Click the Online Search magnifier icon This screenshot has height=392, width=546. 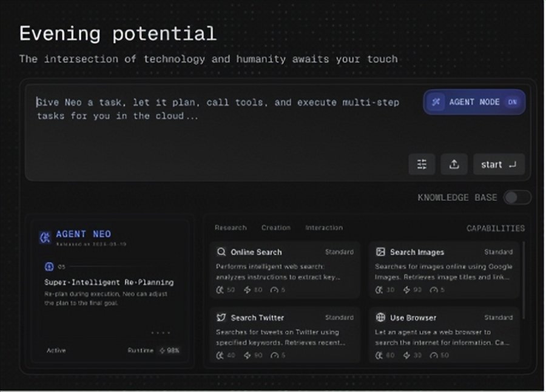pyautogui.click(x=221, y=252)
